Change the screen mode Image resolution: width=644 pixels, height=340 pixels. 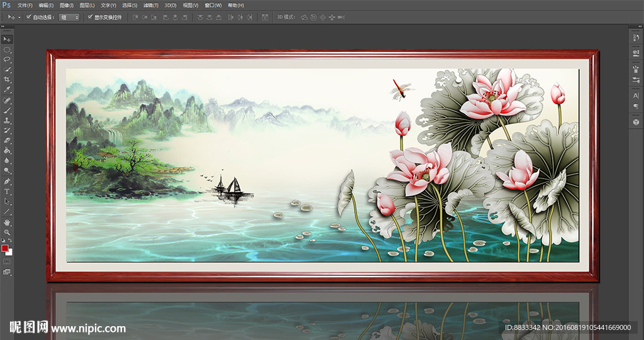pyautogui.click(x=7, y=272)
